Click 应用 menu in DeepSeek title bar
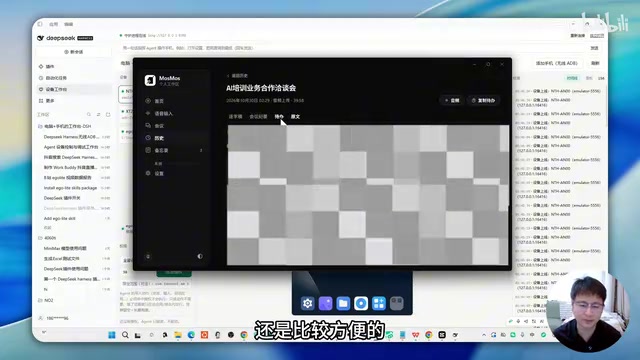 click(x=53, y=24)
